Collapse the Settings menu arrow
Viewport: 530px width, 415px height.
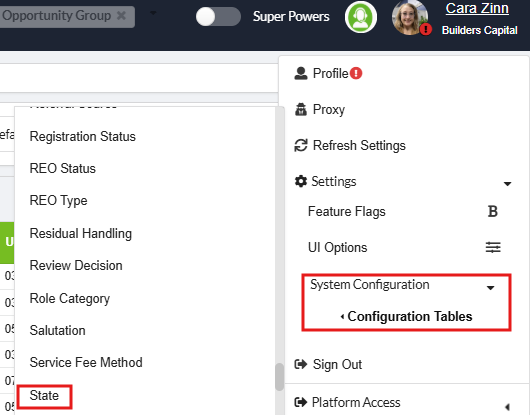[x=507, y=184]
